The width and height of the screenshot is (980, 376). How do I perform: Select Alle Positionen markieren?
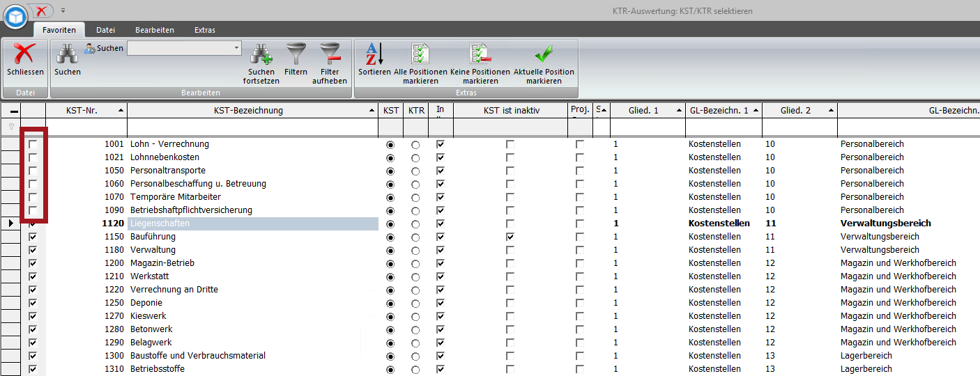[x=420, y=55]
